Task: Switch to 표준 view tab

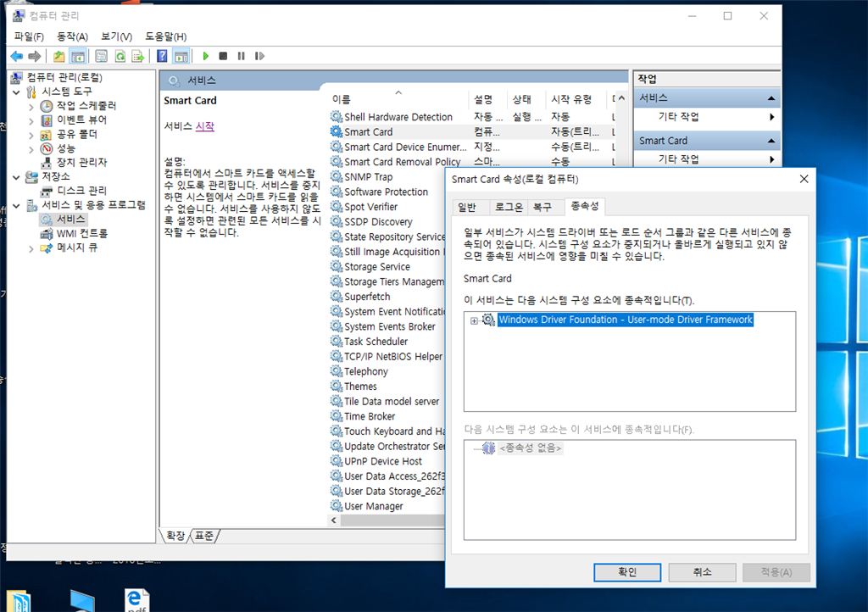Action: pyautogui.click(x=204, y=536)
